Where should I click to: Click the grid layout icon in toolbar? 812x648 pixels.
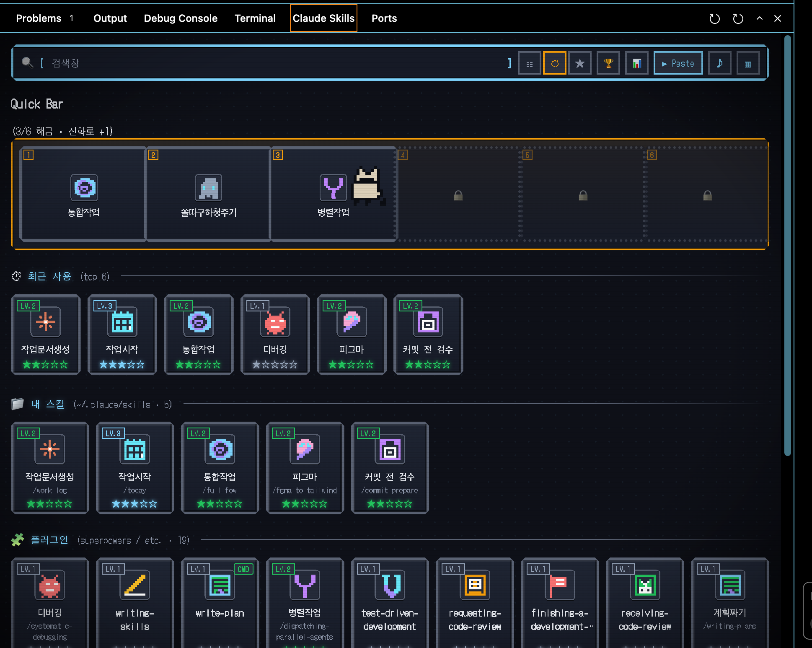point(748,63)
